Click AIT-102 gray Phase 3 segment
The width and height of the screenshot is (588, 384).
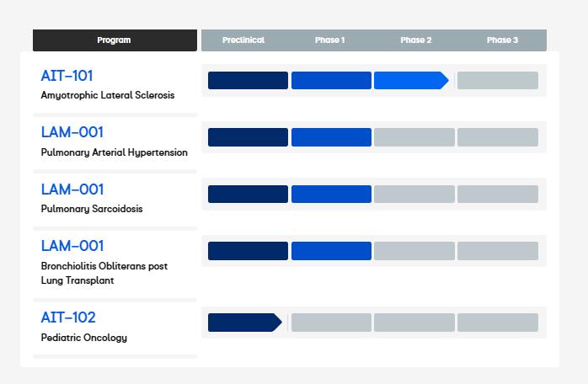497,323
